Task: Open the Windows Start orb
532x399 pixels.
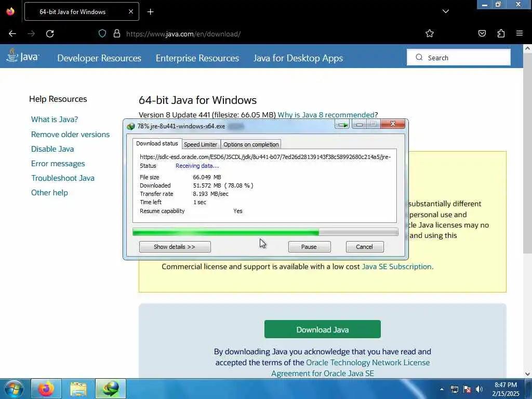Action: 14,389
